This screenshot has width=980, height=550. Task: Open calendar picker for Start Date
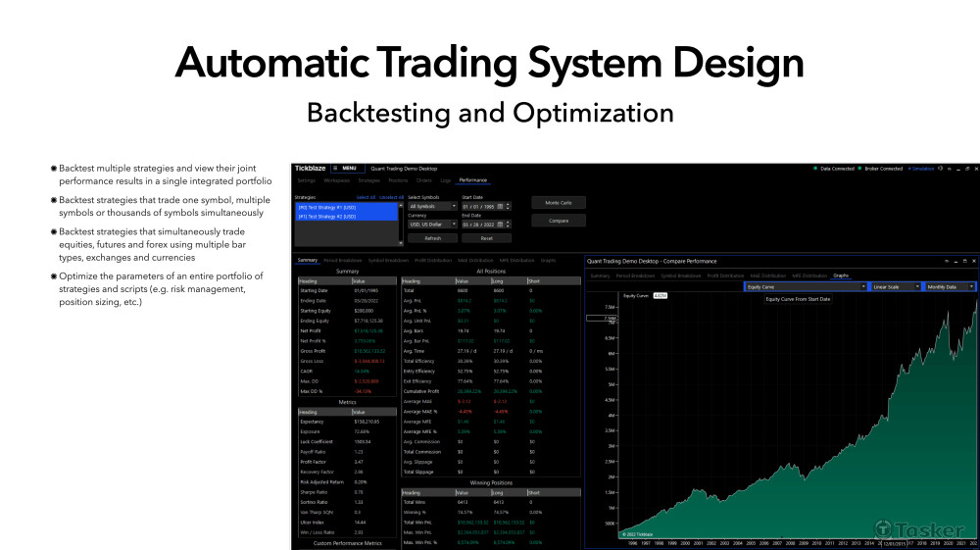point(500,206)
